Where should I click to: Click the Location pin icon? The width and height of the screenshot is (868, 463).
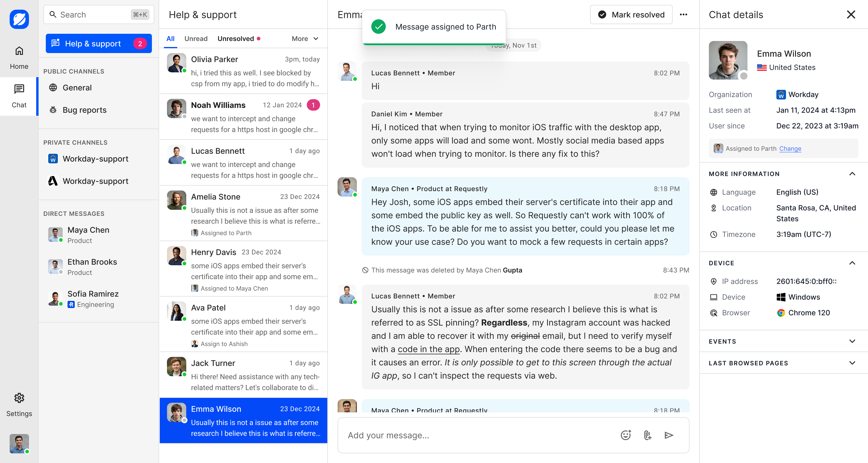point(714,208)
